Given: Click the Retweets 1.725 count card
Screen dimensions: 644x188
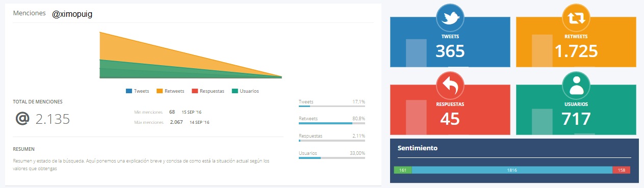Looking at the screenshot, I should pyautogui.click(x=576, y=42).
